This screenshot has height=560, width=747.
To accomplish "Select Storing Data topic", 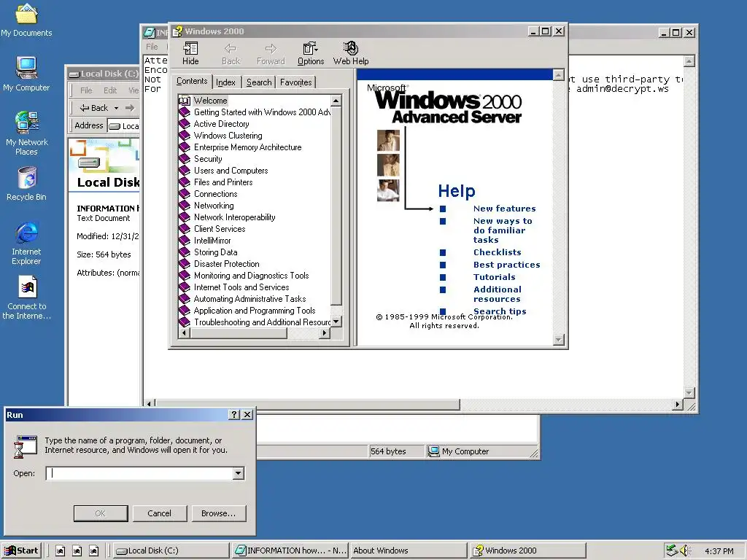I will (x=215, y=252).
